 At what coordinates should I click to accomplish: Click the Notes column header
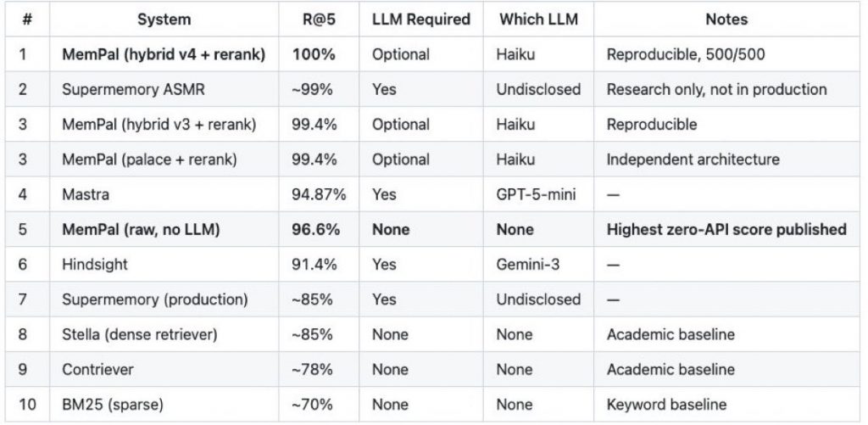coord(726,19)
